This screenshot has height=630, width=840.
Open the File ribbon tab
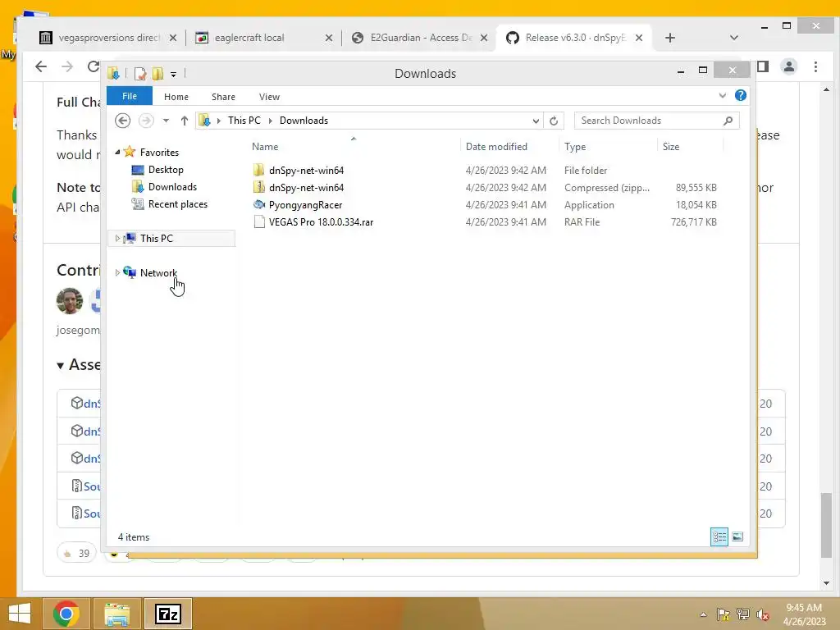click(129, 96)
